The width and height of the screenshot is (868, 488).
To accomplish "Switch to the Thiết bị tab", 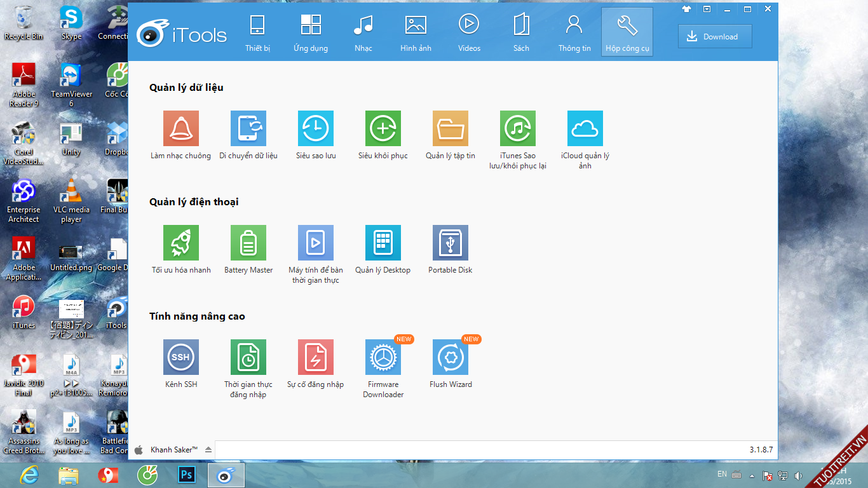I will click(257, 33).
